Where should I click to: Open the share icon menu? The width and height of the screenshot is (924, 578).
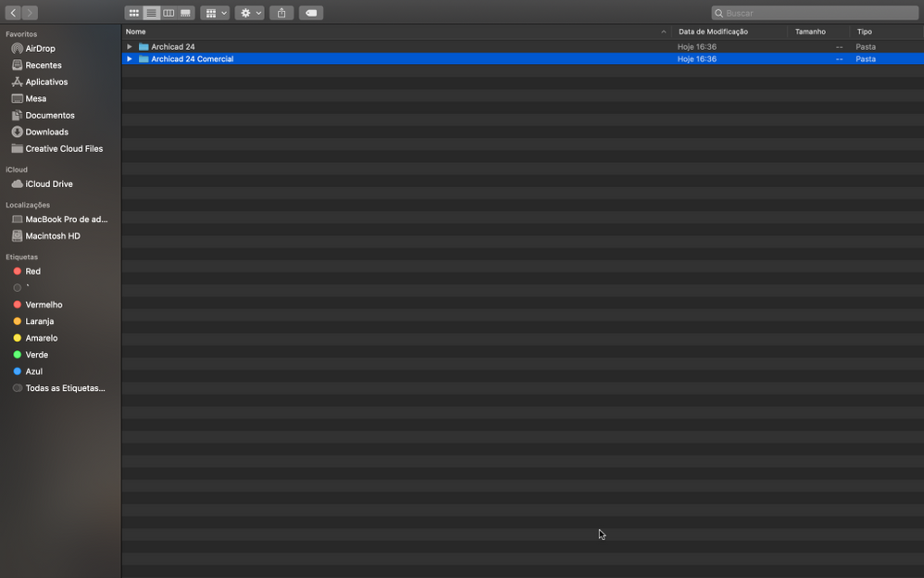[x=281, y=13]
